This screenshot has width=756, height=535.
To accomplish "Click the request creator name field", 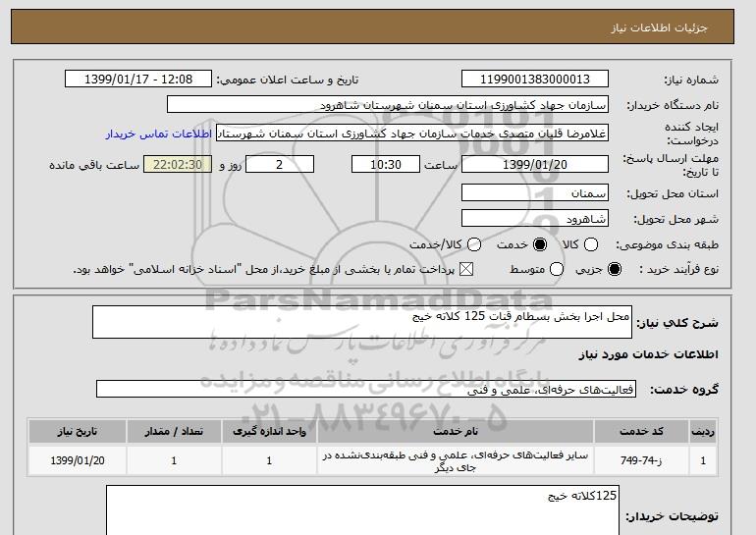I will pos(412,134).
